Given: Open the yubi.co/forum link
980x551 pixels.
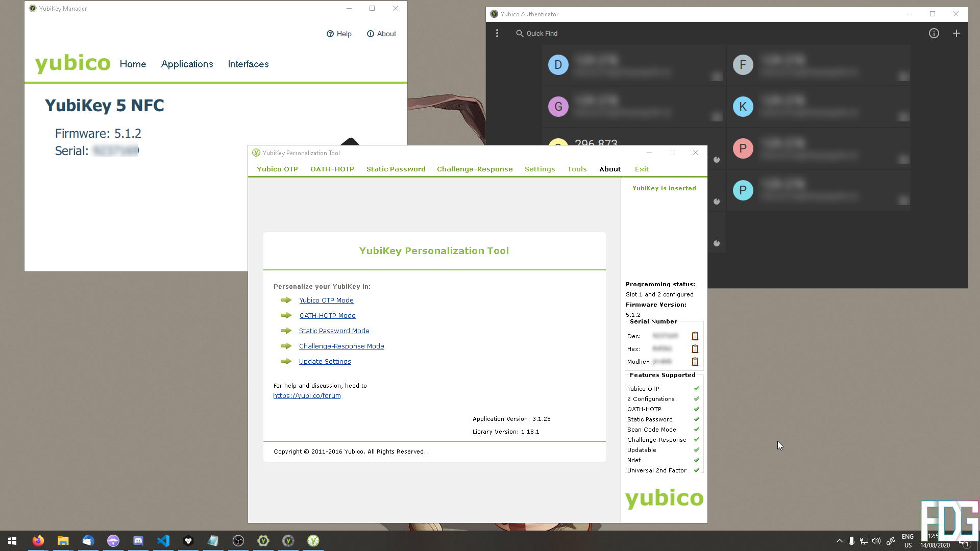Looking at the screenshot, I should 307,396.
